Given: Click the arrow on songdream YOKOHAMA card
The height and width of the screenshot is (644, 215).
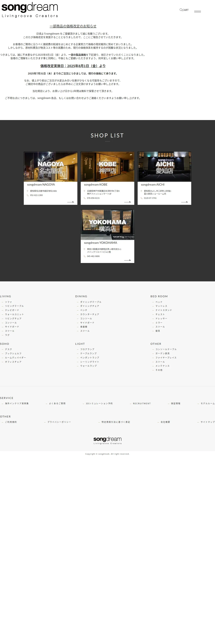Looking at the screenshot, I should pos(128,260).
